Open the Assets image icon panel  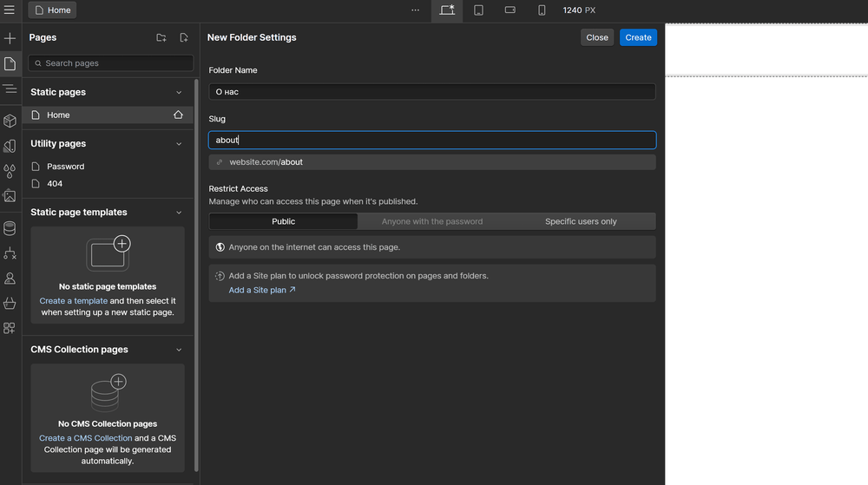point(10,196)
